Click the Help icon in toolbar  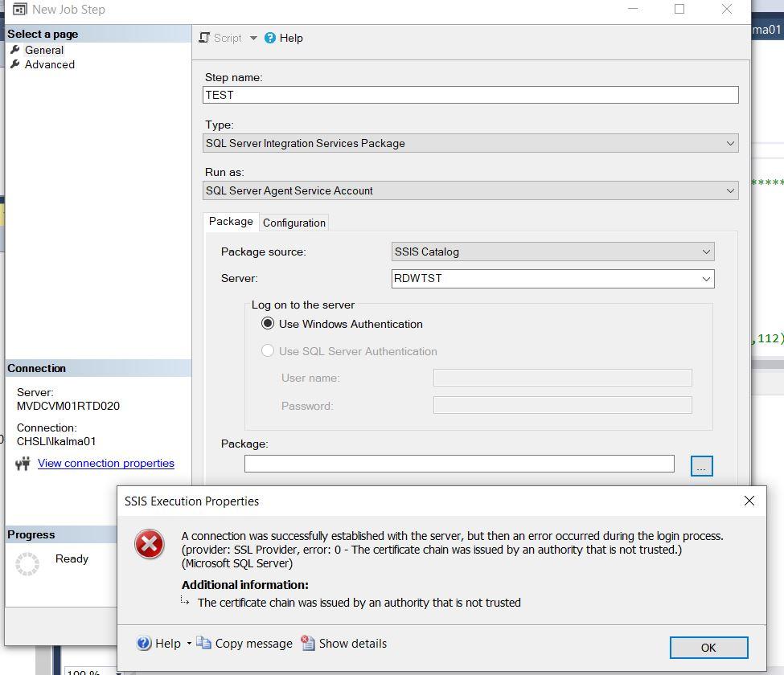click(x=270, y=38)
